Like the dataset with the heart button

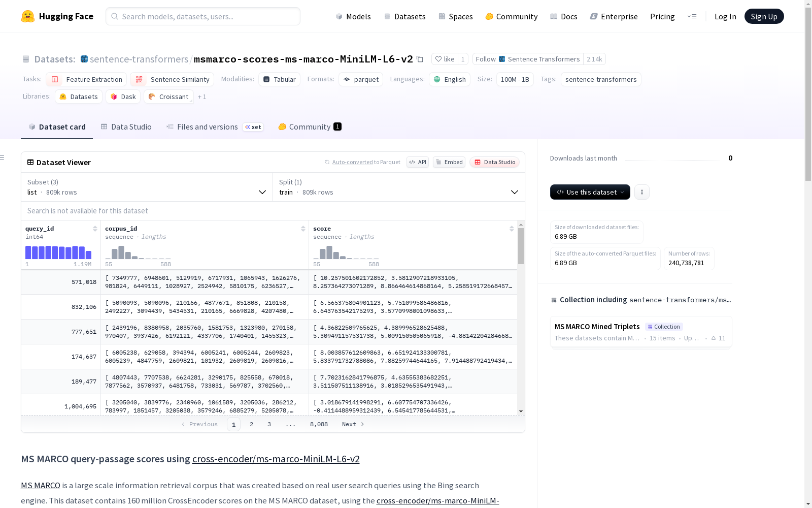(x=445, y=59)
